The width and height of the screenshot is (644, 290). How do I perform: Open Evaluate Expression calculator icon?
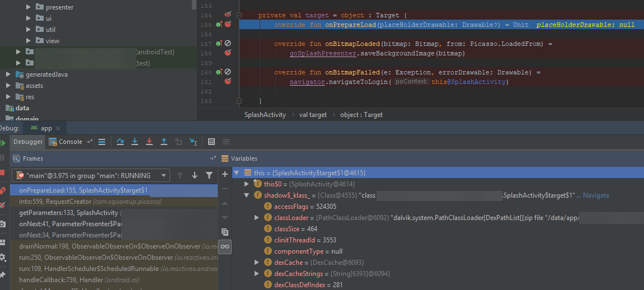tap(211, 142)
